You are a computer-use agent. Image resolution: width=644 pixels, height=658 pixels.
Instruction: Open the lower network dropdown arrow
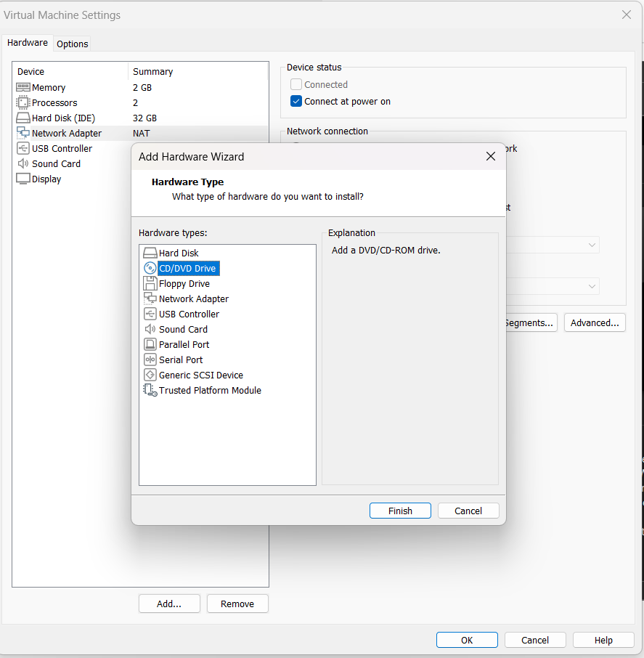[592, 286]
